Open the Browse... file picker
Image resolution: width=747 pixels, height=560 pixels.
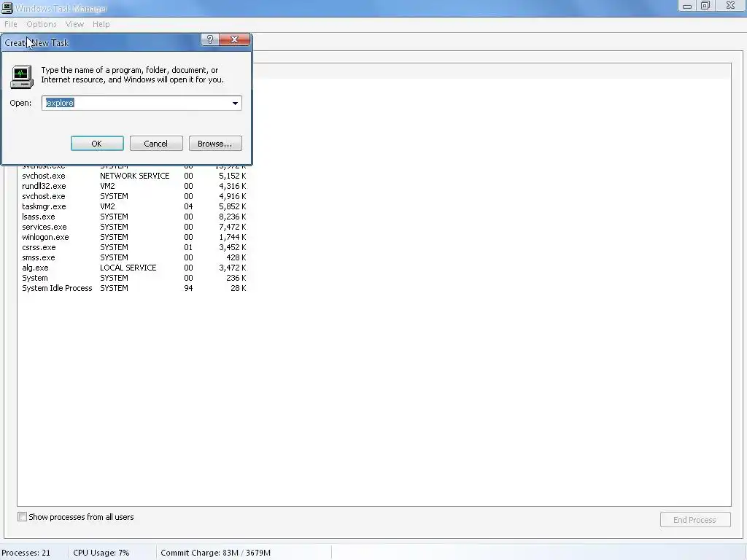(215, 144)
